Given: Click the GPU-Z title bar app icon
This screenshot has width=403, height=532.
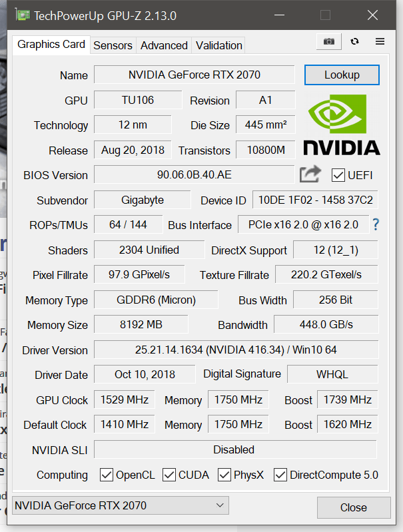Looking at the screenshot, I should [23, 15].
